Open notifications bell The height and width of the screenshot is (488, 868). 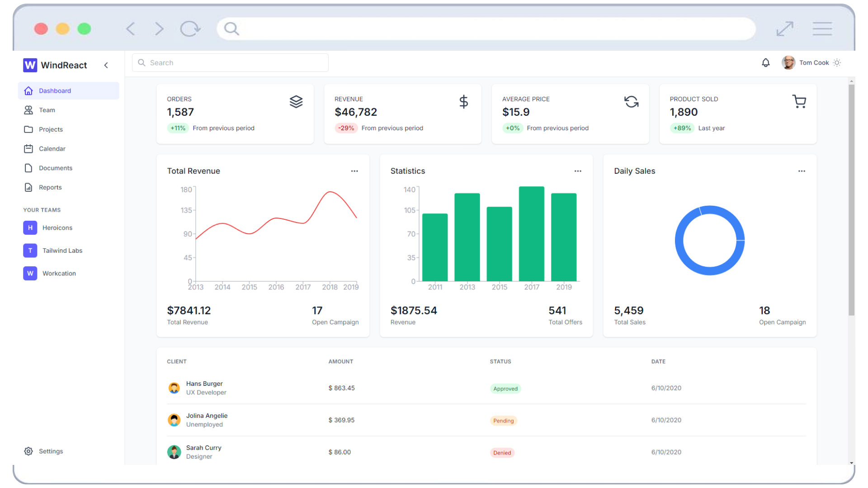tap(765, 62)
